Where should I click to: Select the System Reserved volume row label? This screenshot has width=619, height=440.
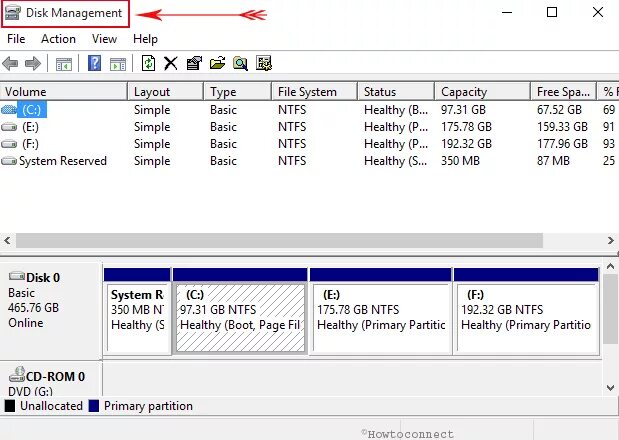pos(63,161)
